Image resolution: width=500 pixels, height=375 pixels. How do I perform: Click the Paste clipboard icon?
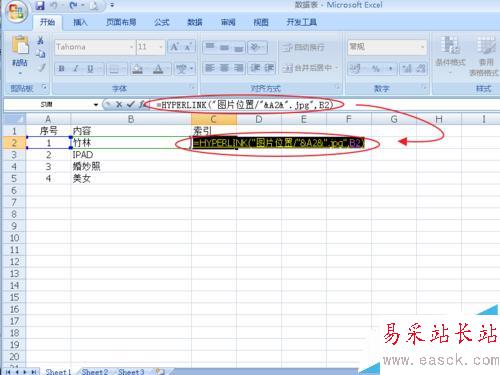(20, 45)
